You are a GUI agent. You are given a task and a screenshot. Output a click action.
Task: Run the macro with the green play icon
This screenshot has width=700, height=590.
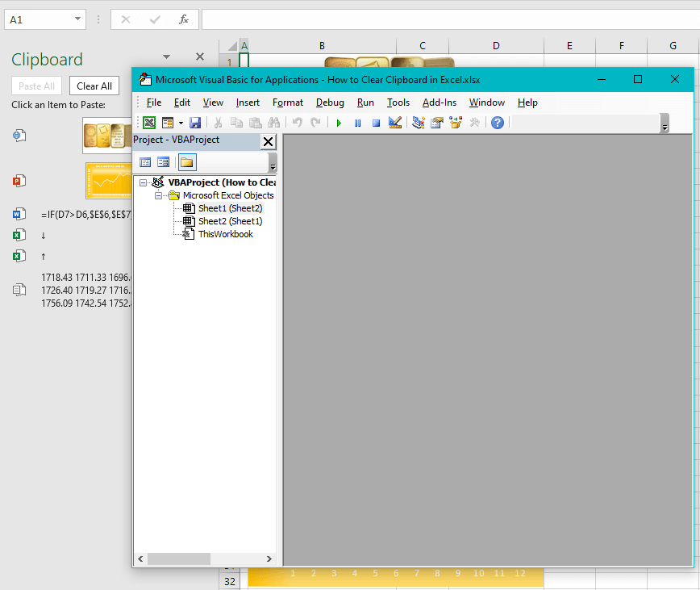[339, 123]
